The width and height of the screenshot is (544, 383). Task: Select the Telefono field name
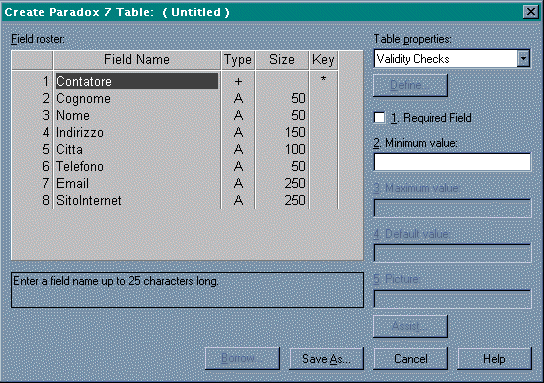[x=137, y=167]
